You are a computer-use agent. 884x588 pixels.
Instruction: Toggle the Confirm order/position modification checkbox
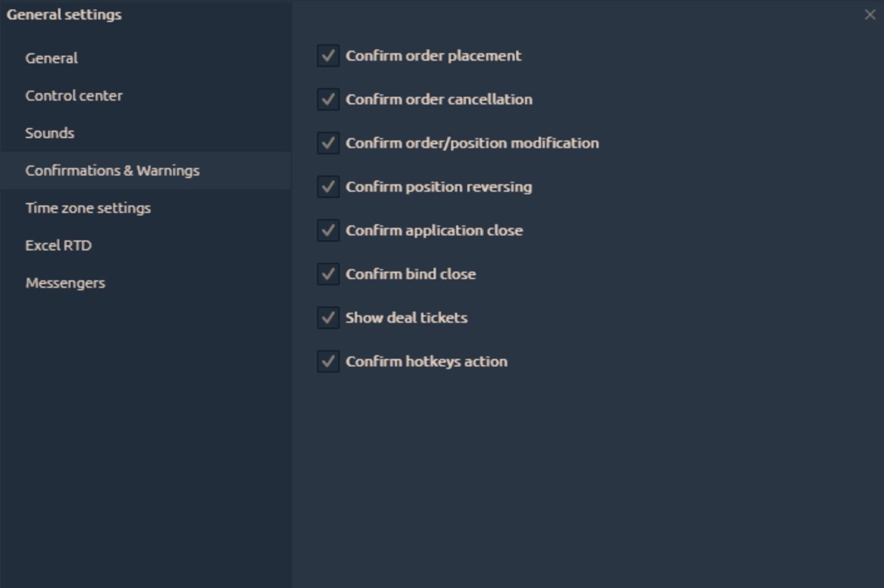(328, 143)
